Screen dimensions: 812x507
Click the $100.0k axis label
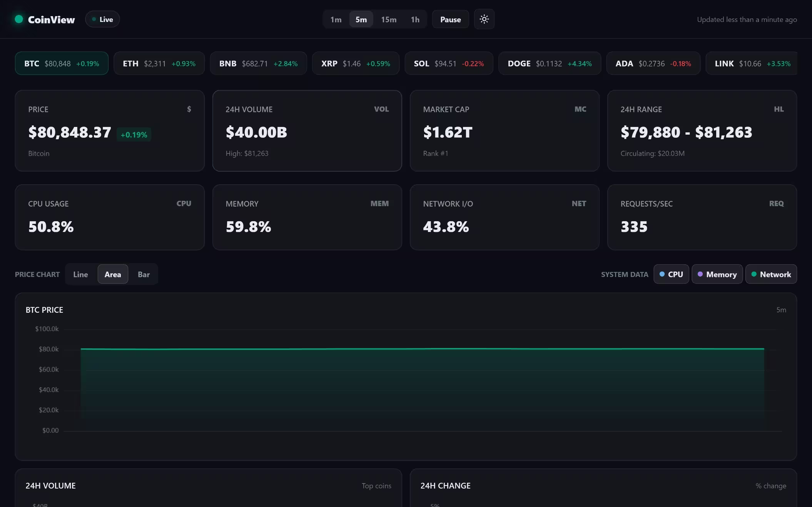[x=47, y=329]
